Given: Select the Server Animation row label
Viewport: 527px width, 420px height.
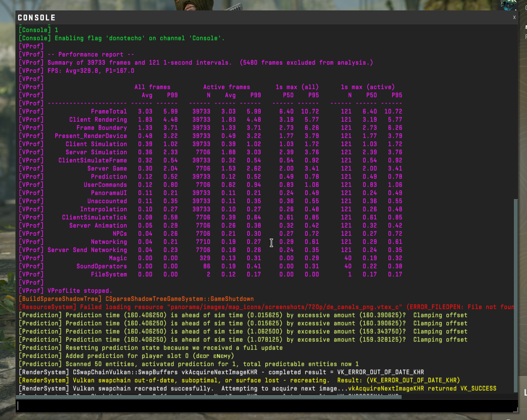Looking at the screenshot, I should pyautogui.click(x=98, y=225).
